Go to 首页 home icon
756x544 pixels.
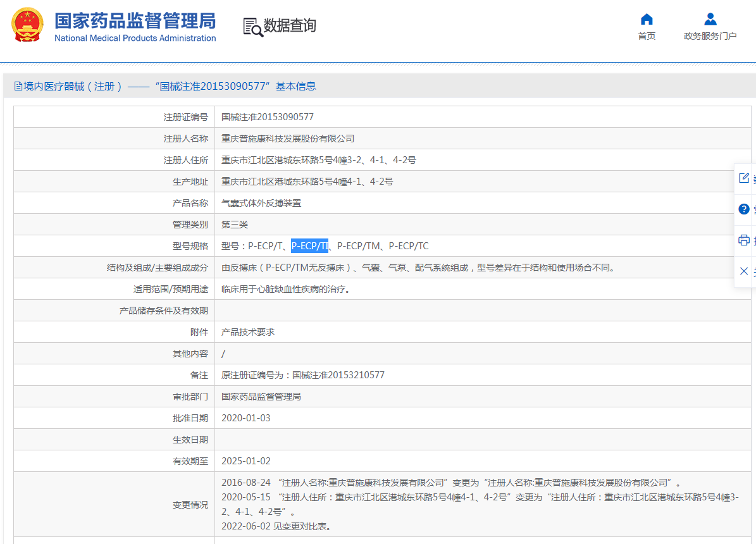tap(647, 19)
